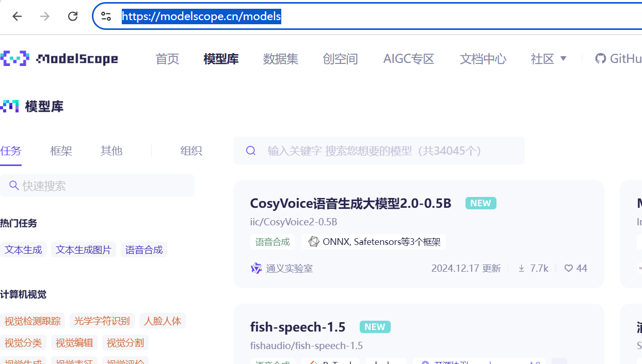Screen dimensions: 642x364
Task: Open site information icon in address bar
Action: [x=106, y=16]
